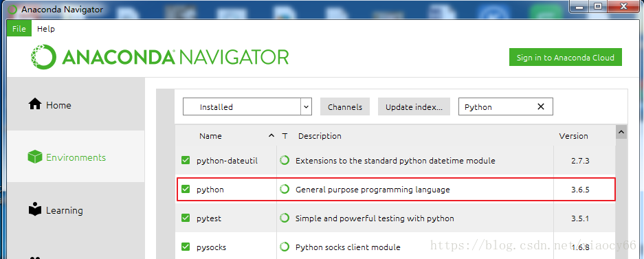644x259 pixels.
Task: Click the Environments cube icon
Action: click(35, 157)
